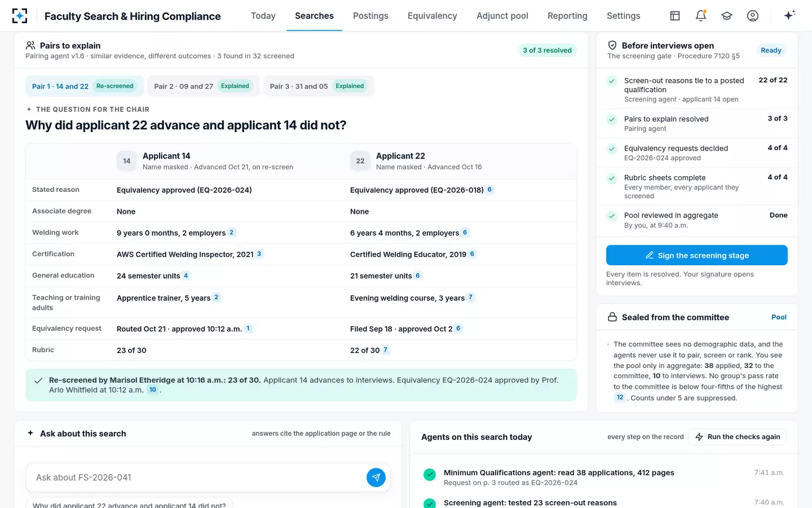Open citation 6 beside 21 semester units
The width and height of the screenshot is (812, 508).
click(418, 275)
